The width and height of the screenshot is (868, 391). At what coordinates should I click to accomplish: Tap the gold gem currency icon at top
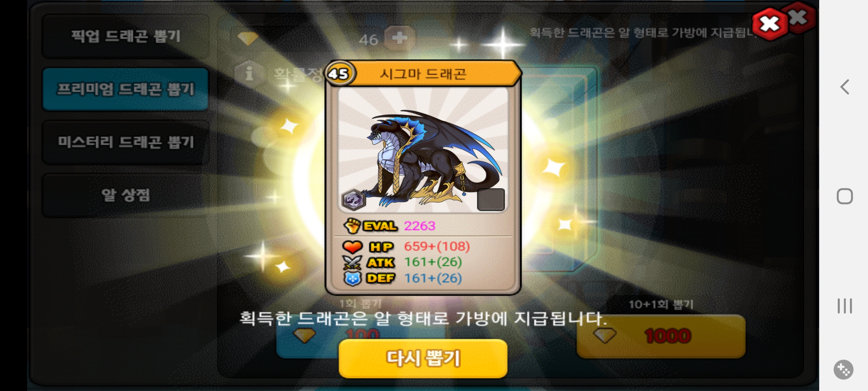coord(248,38)
